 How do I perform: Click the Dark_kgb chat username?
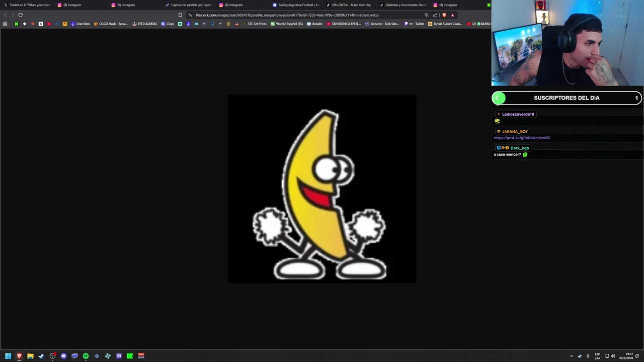[x=520, y=148]
